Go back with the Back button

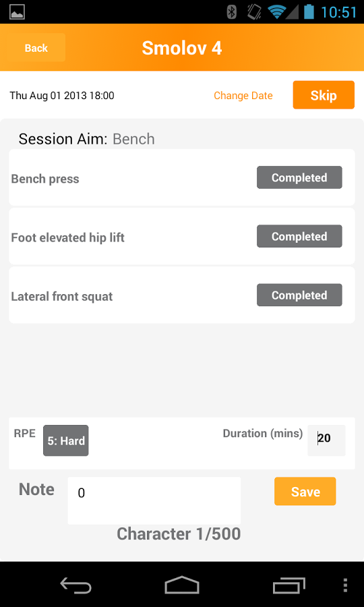(x=36, y=48)
